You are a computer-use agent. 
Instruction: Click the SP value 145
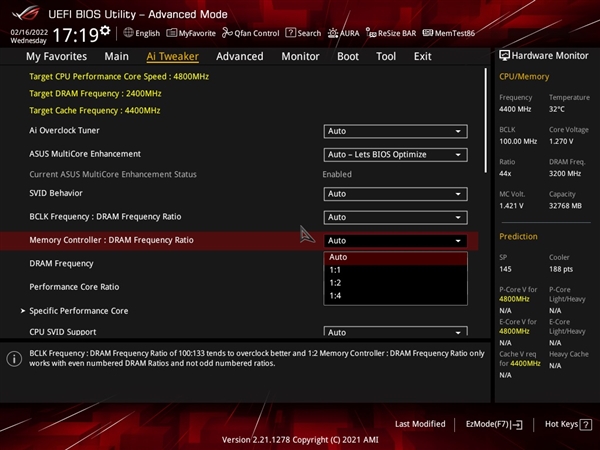(505, 269)
